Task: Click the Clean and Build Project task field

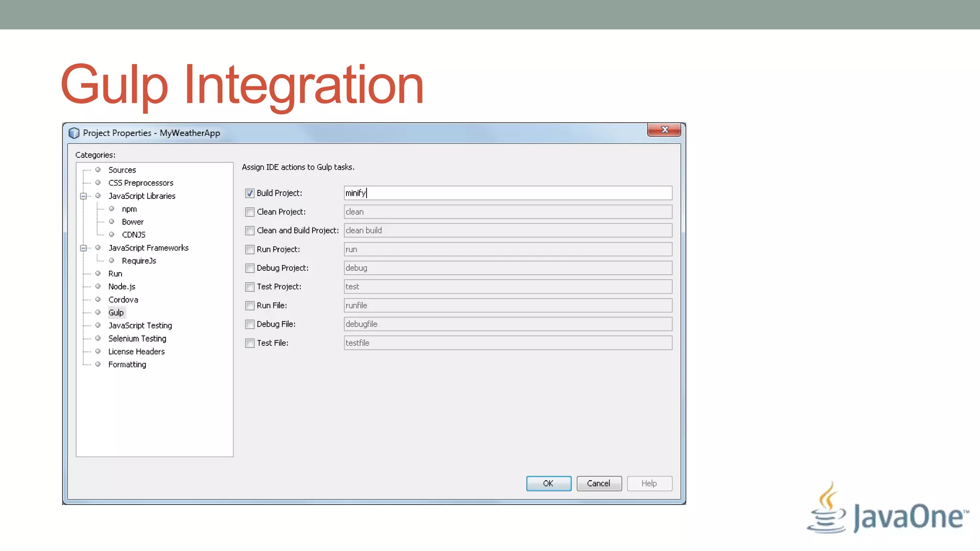Action: (508, 231)
